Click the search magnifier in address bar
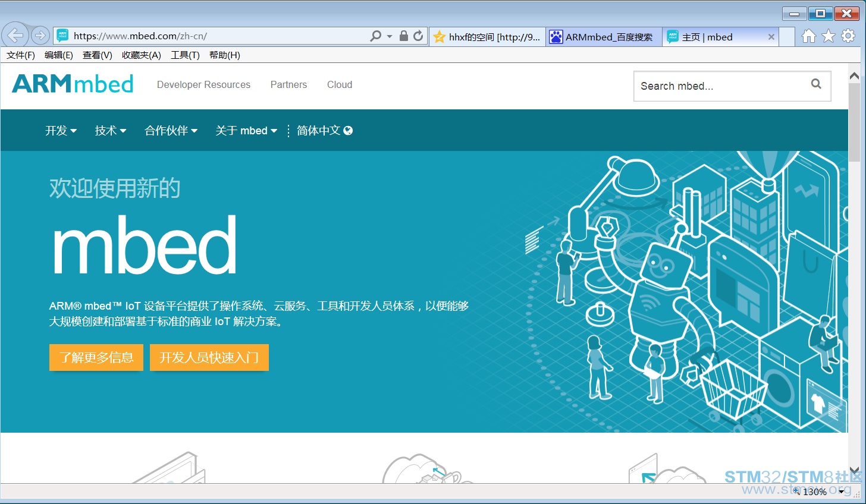This screenshot has width=866, height=504. coord(375,36)
